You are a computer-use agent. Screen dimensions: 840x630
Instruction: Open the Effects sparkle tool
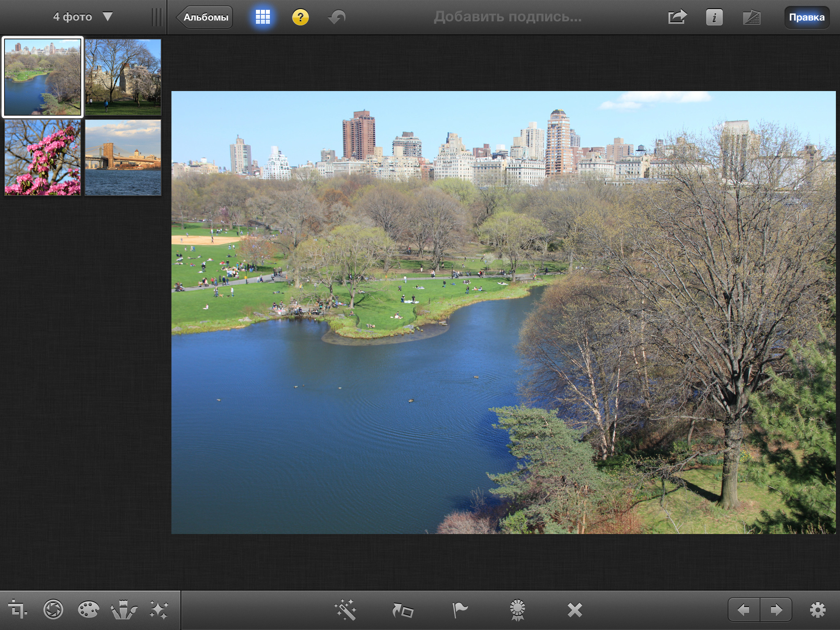(159, 610)
